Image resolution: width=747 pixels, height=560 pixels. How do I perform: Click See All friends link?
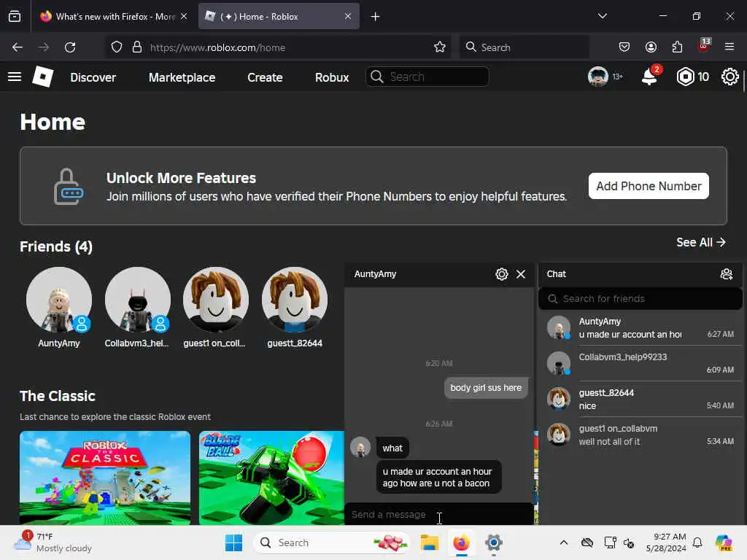click(701, 242)
